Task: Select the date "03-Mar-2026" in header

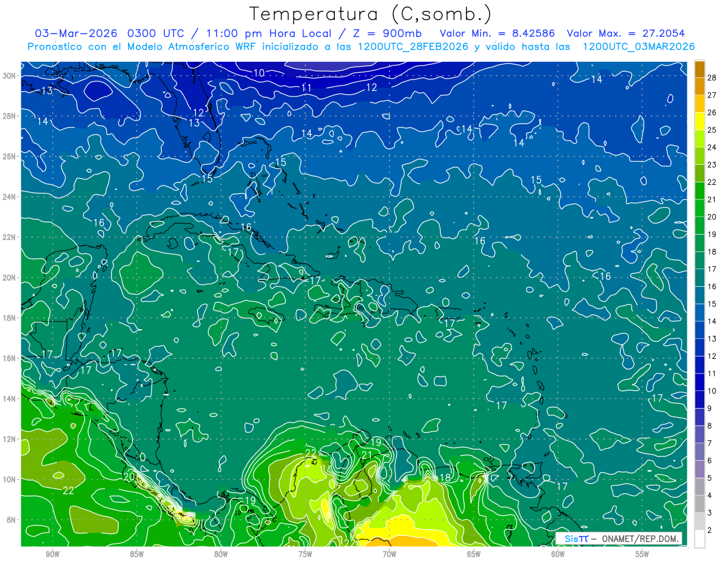Action: point(76,33)
